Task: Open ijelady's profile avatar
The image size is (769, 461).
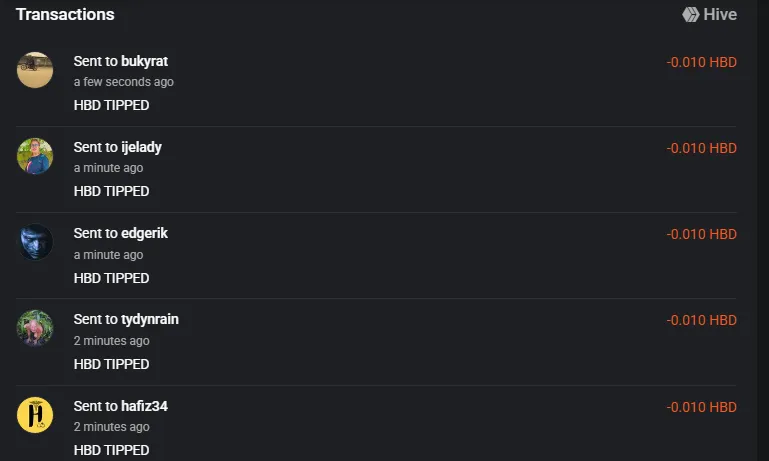Action: click(35, 156)
